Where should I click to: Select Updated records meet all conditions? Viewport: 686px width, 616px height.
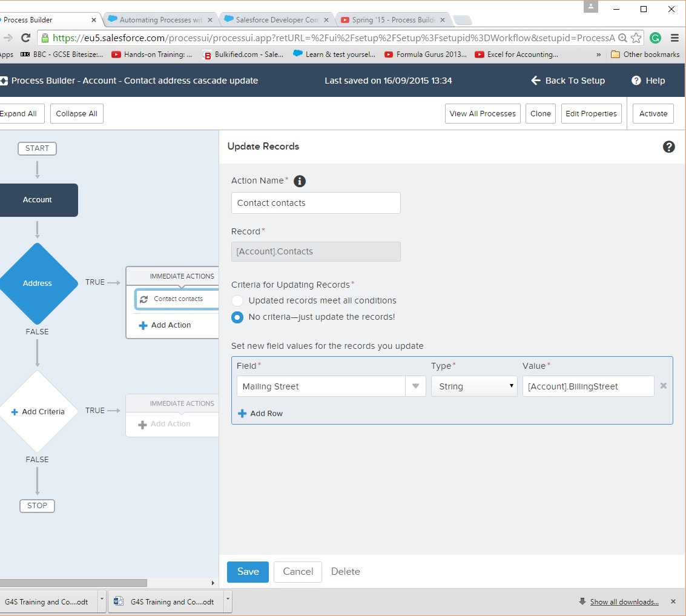pyautogui.click(x=237, y=301)
